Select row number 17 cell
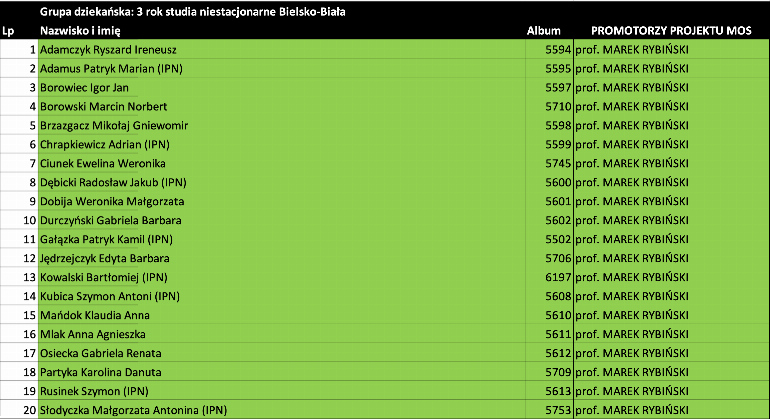770x419 pixels. [x=19, y=353]
